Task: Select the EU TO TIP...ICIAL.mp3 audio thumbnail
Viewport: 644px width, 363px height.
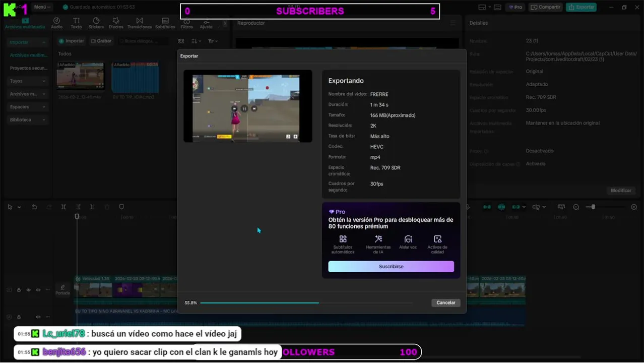Action: click(135, 77)
